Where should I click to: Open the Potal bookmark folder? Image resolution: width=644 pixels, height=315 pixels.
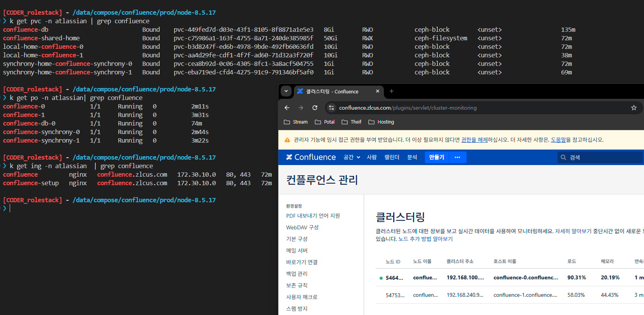click(325, 122)
